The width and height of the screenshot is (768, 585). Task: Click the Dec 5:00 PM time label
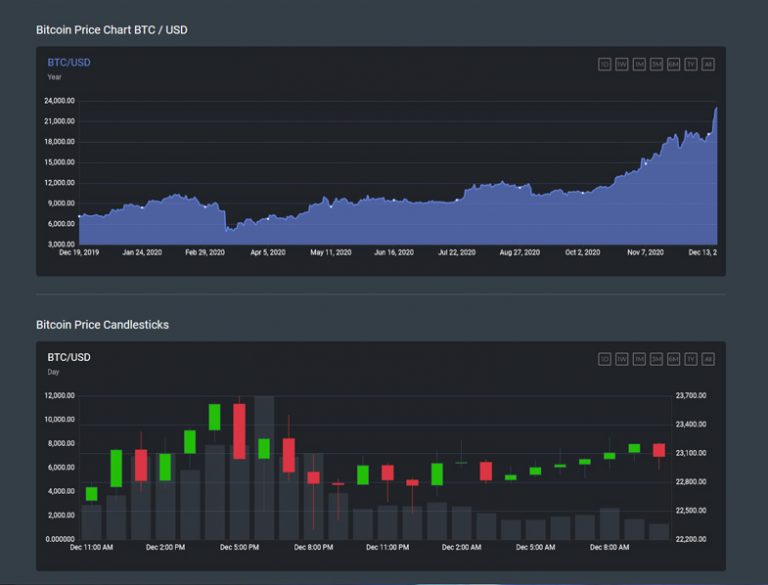[x=240, y=547]
